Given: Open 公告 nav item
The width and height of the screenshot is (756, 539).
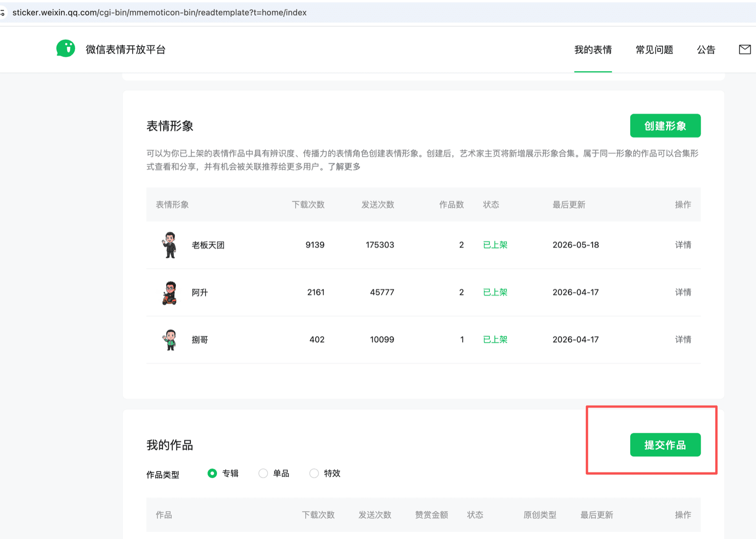Looking at the screenshot, I should coord(706,50).
